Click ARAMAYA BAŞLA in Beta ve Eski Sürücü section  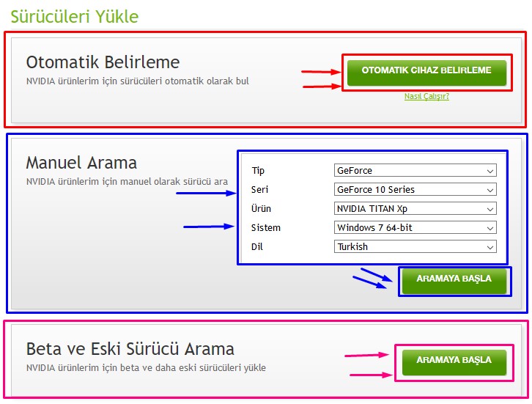click(x=454, y=363)
